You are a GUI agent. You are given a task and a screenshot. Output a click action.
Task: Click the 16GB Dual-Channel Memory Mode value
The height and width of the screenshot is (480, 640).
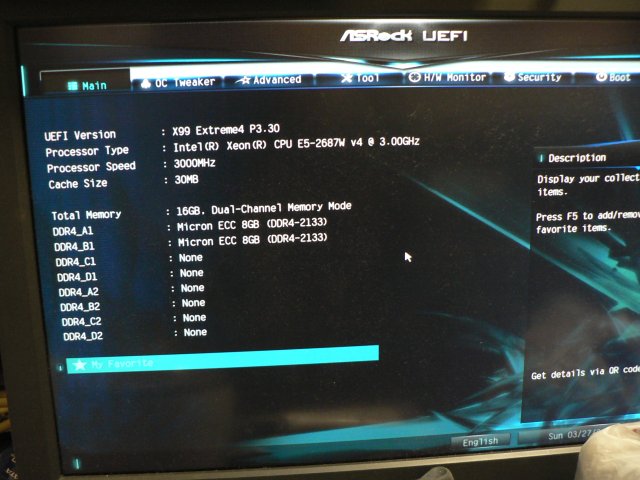tap(264, 208)
